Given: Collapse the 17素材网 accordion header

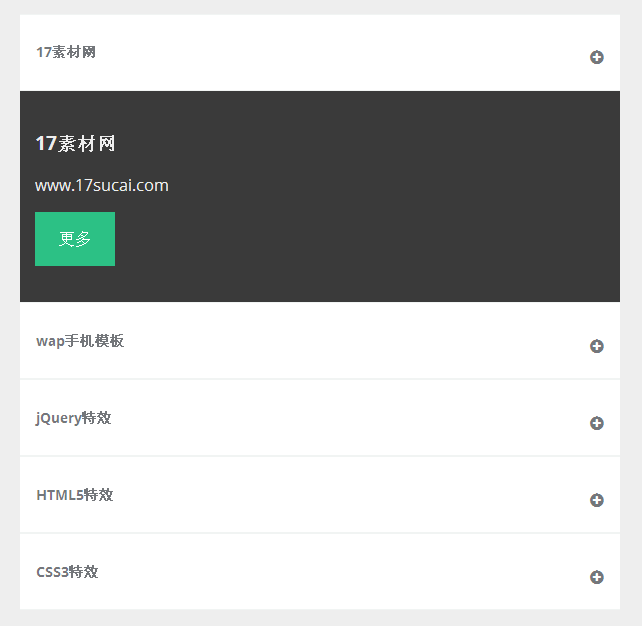Looking at the screenshot, I should [x=320, y=53].
